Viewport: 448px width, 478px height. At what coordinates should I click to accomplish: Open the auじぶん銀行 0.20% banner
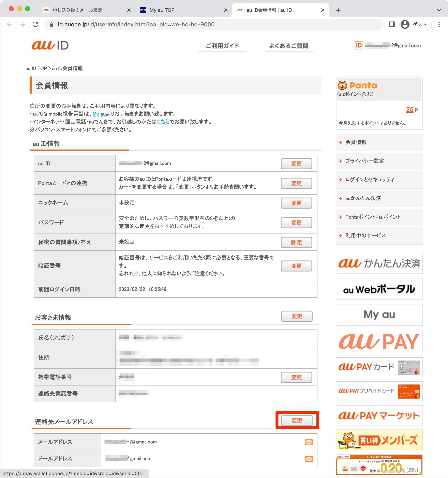[379, 465]
